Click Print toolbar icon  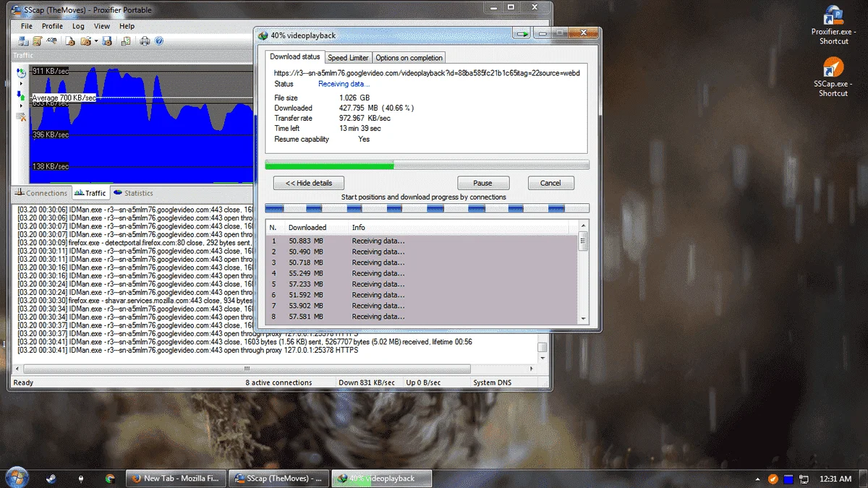(145, 41)
